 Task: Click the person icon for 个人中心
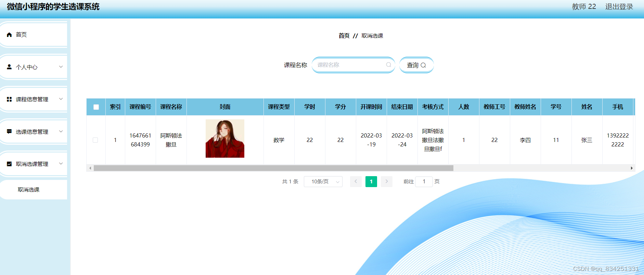pos(9,67)
